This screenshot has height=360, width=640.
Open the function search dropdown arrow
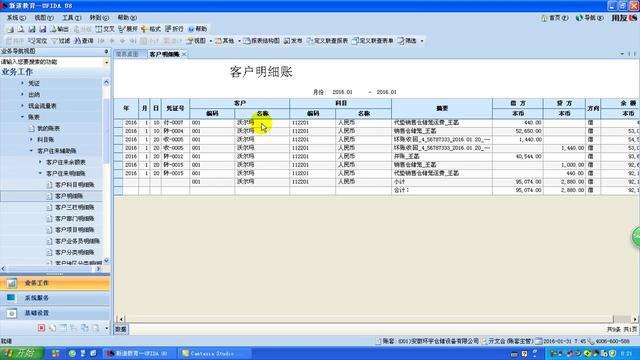point(107,62)
